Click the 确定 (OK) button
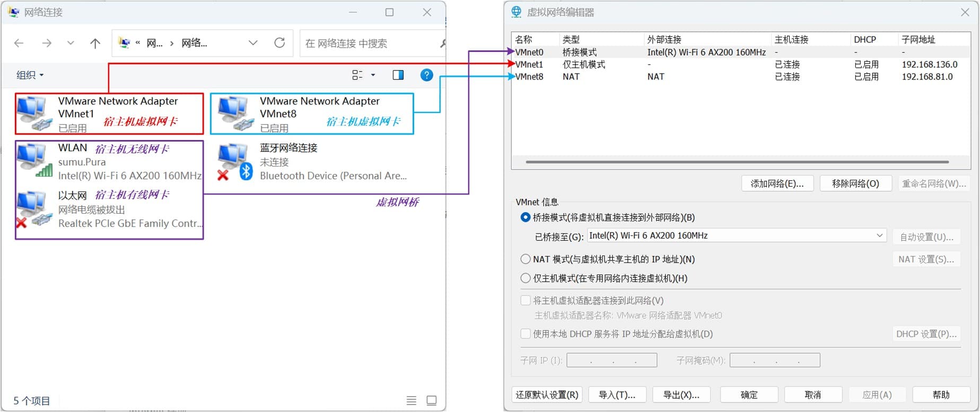The width and height of the screenshot is (980, 412). 749,395
